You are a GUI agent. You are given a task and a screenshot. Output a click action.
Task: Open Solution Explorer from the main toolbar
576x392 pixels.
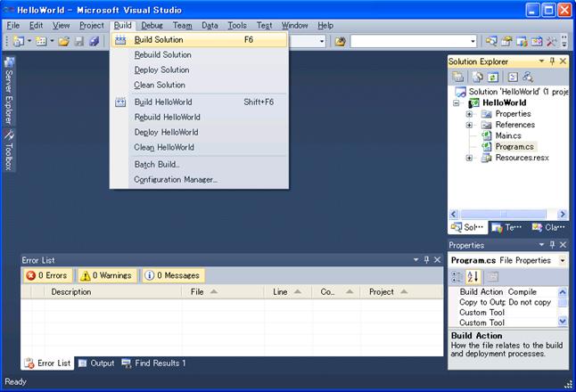491,41
